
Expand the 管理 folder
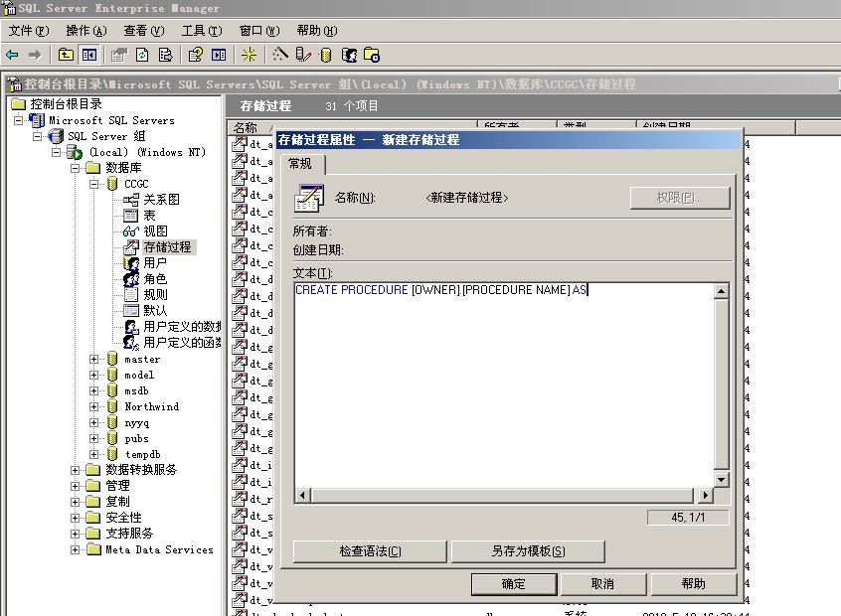click(75, 486)
